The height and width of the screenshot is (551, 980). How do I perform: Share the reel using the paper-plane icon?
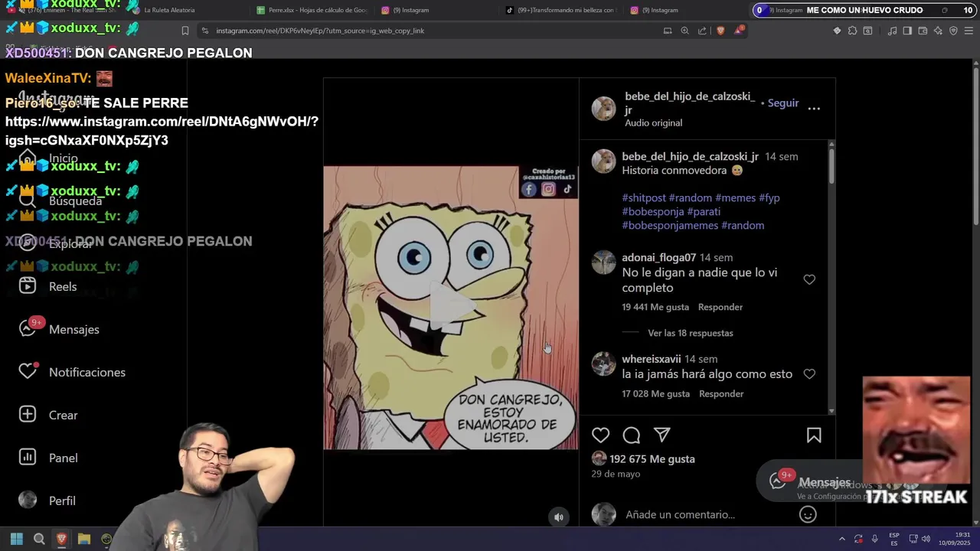tap(662, 435)
